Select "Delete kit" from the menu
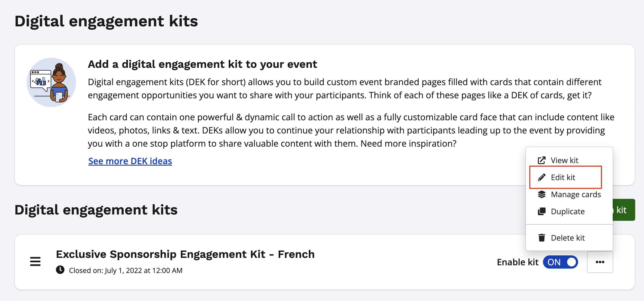Image resolution: width=644 pixels, height=301 pixels. [x=568, y=238]
